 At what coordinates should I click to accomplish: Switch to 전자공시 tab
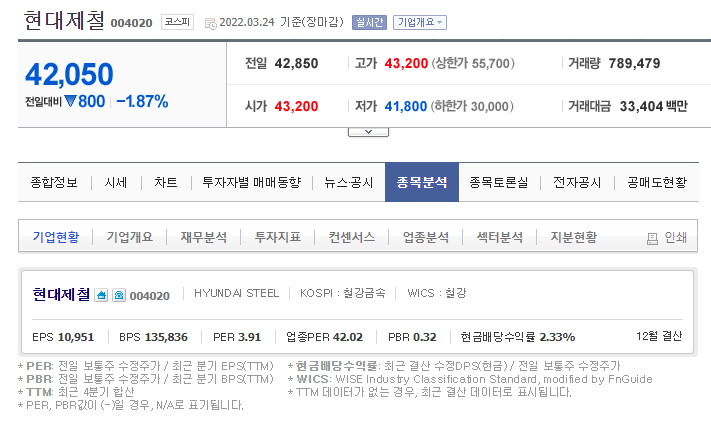pyautogui.click(x=577, y=182)
